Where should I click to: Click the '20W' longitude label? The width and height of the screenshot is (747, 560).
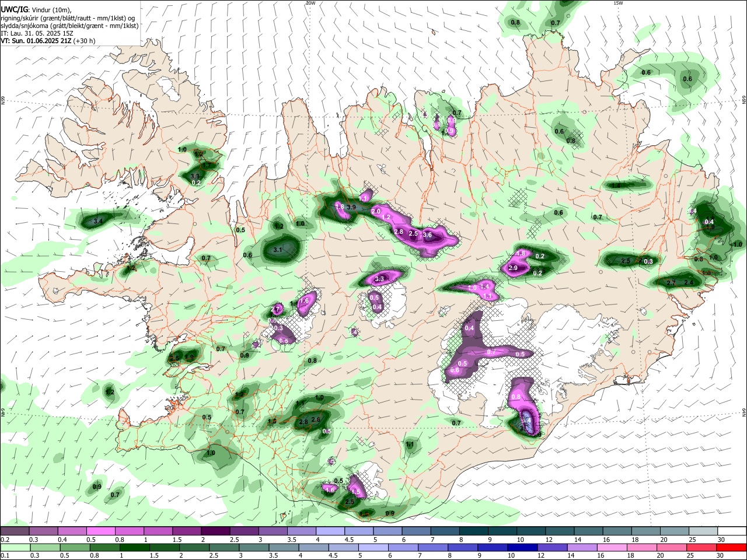310,3
